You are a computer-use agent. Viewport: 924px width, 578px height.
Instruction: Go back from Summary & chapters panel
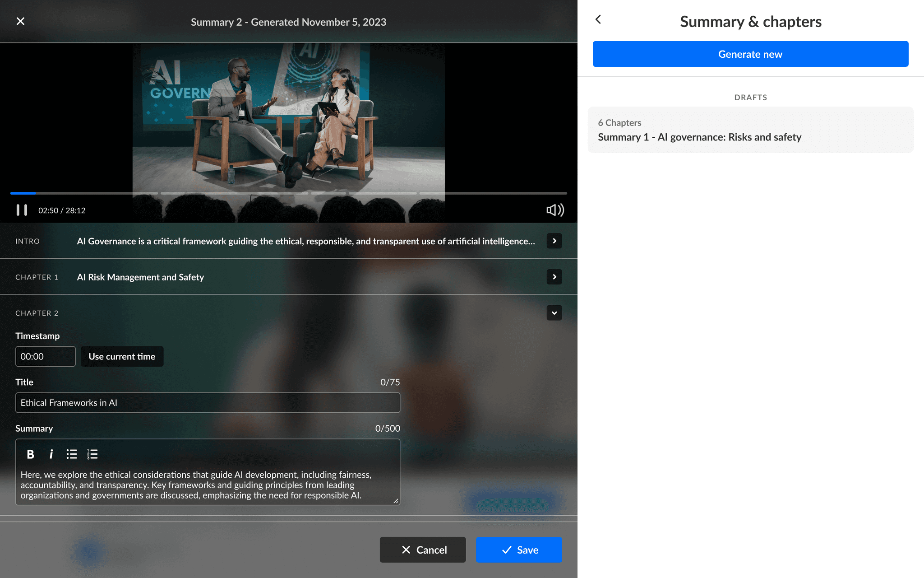coord(598,19)
